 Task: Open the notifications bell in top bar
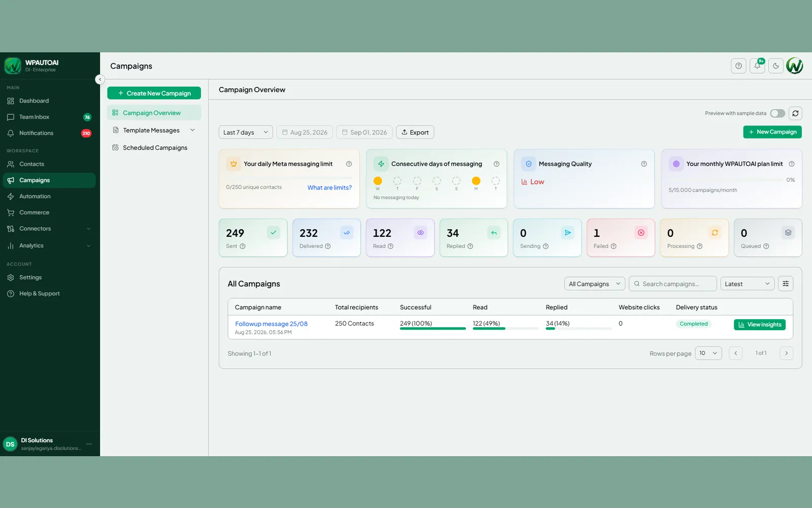[x=757, y=66]
